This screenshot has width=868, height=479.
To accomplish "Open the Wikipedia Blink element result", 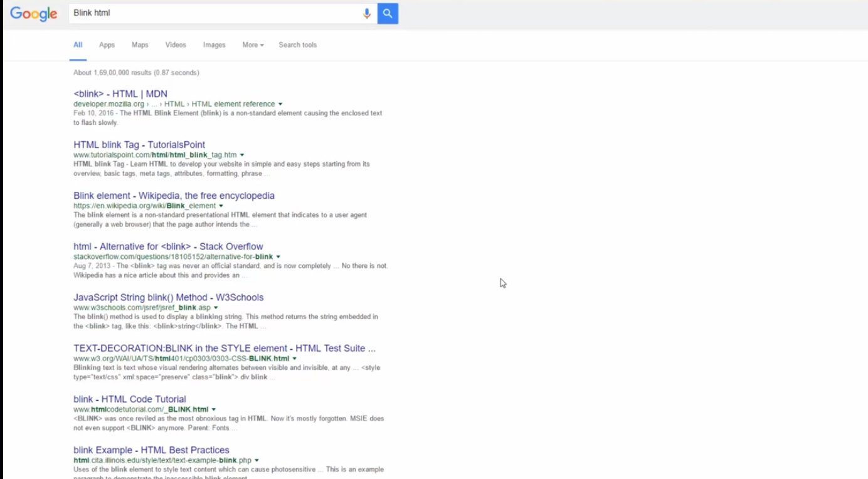I will (174, 196).
